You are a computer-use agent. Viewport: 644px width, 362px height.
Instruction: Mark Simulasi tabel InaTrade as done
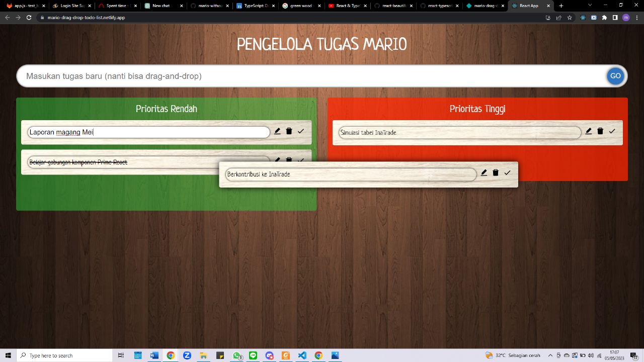[612, 131]
